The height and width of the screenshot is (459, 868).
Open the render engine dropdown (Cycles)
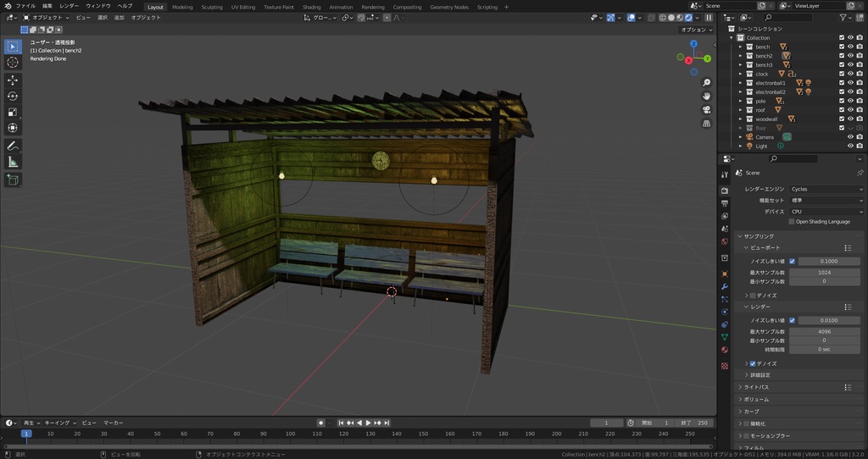(826, 189)
